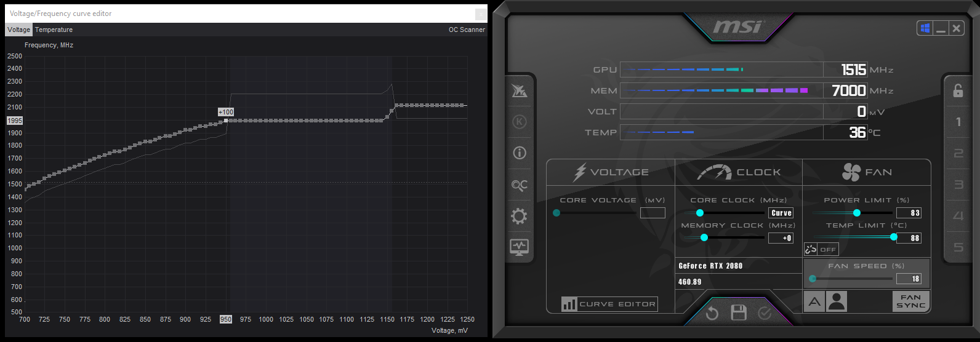Click the core voltage slider knob
Screen dimensions: 980x342
click(x=556, y=213)
